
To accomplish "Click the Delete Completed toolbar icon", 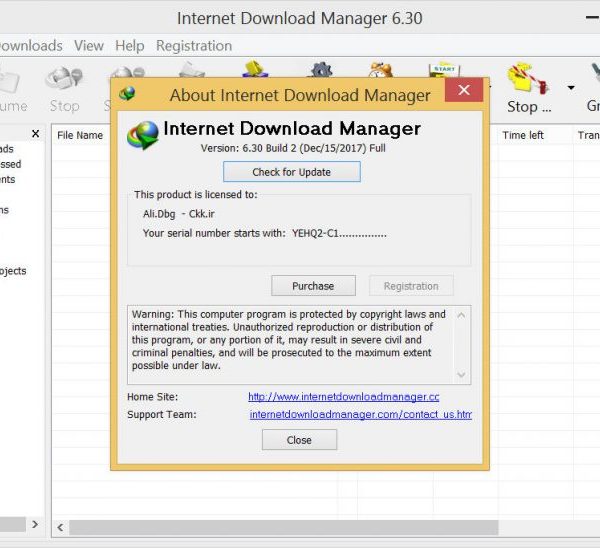I will click(256, 71).
